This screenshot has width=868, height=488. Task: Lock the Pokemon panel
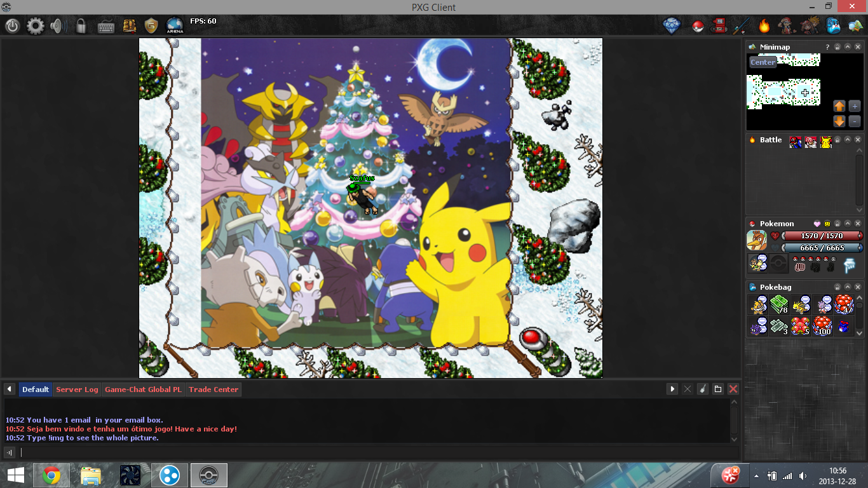837,224
